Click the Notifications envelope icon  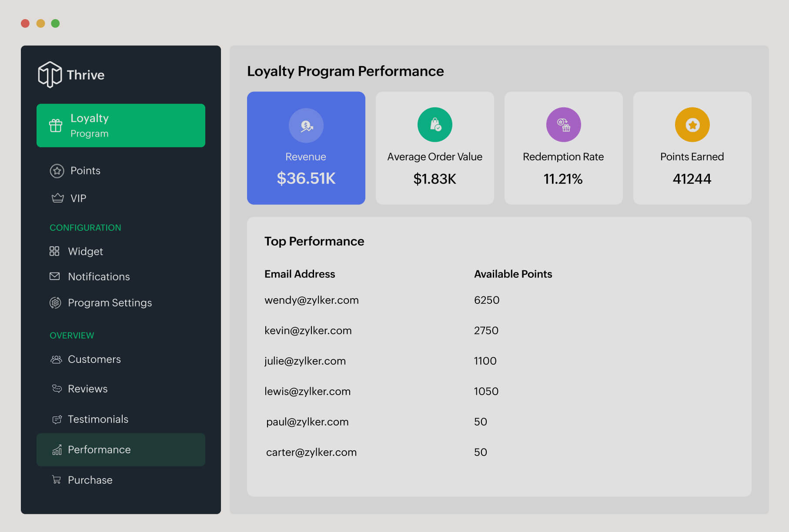55,276
